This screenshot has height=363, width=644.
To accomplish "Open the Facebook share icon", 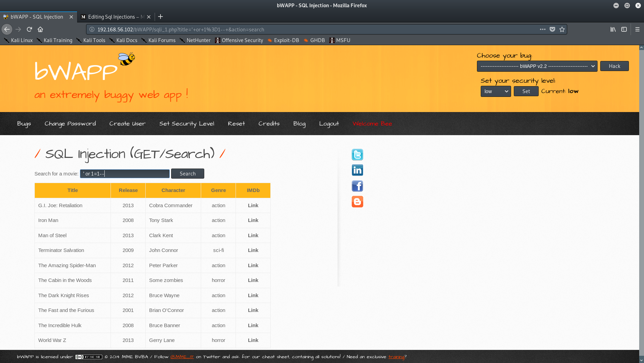I will (x=357, y=186).
